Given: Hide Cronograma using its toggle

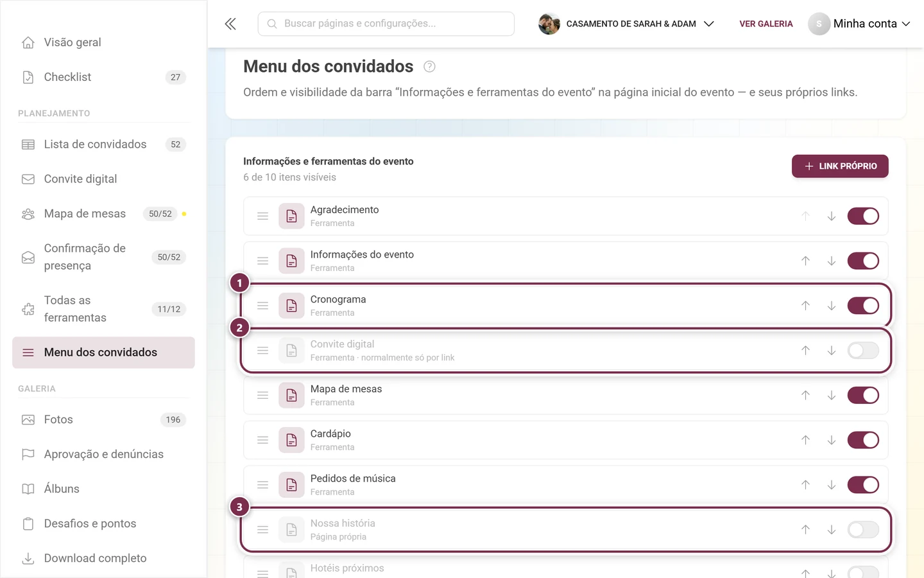Looking at the screenshot, I should click(863, 306).
